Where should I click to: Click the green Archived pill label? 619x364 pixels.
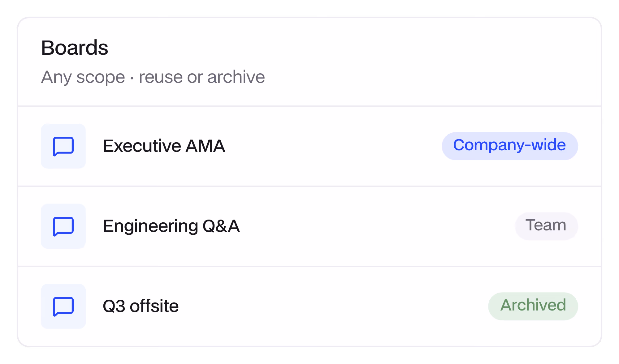533,306
